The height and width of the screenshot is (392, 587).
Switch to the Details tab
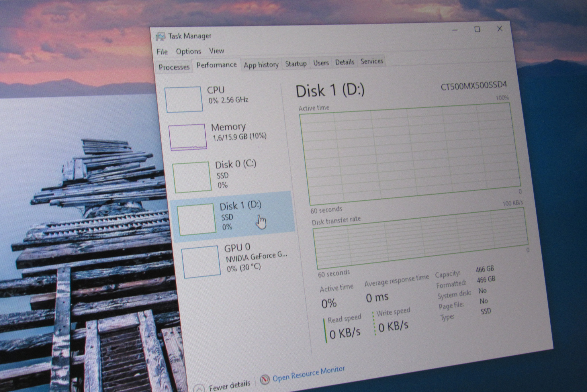[345, 62]
